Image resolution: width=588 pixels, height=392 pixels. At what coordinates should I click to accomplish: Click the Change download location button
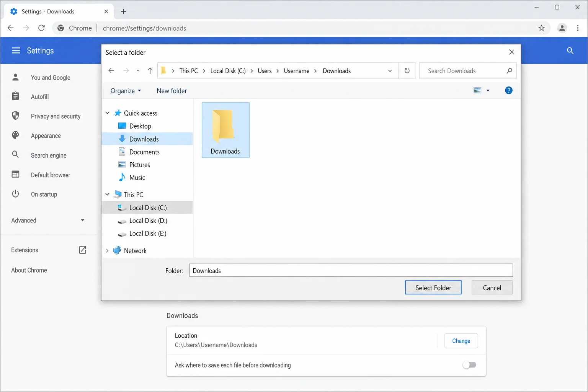click(461, 341)
